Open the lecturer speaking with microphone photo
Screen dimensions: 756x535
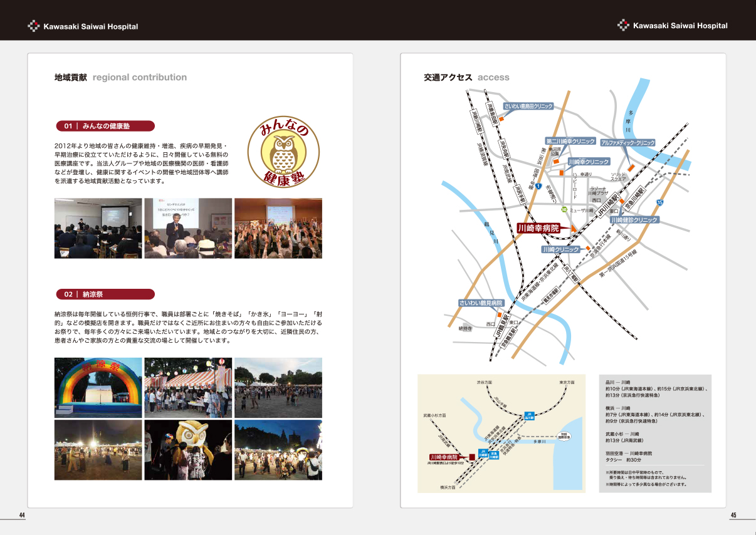pos(188,228)
